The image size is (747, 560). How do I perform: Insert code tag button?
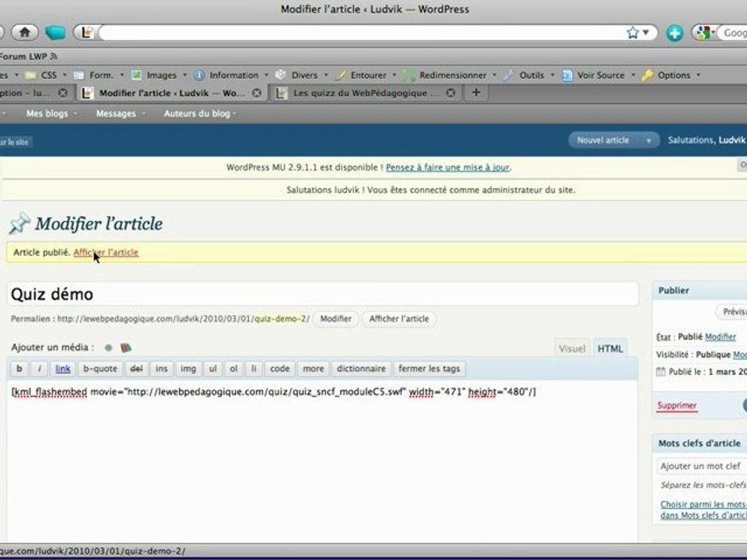[279, 369]
